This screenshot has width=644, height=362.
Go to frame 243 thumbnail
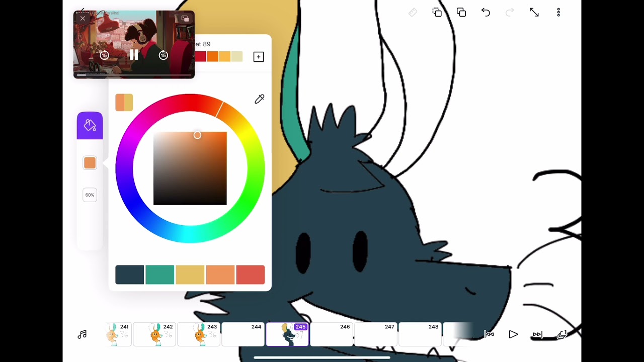pos(199,334)
